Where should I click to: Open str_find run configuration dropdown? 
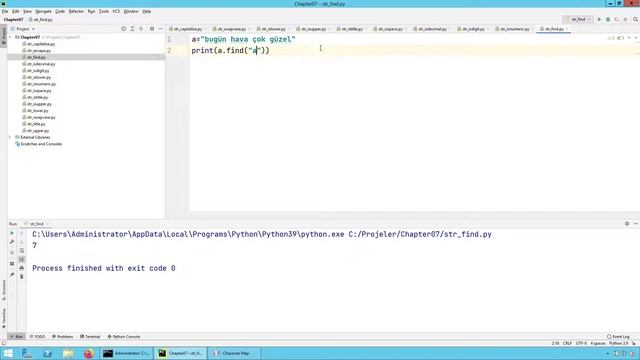(x=578, y=19)
